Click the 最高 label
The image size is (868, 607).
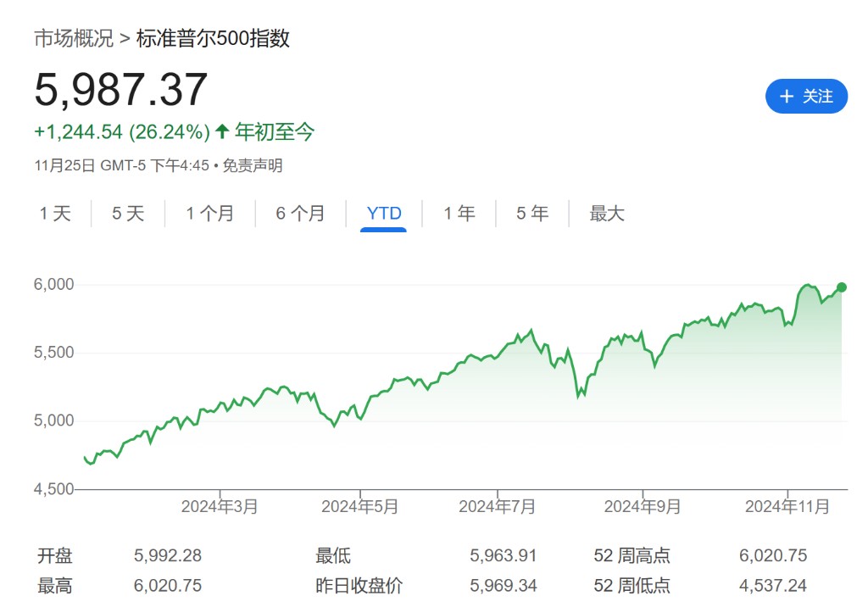tap(55, 586)
